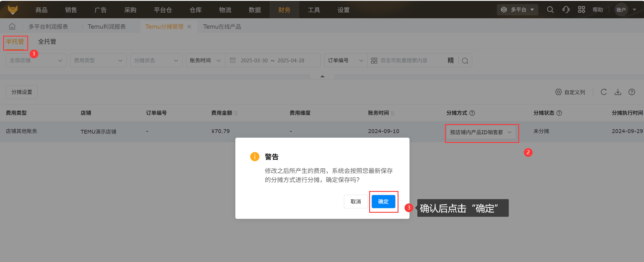This screenshot has width=644, height=262.
Task: Go to home tab icon
Action: click(12, 26)
